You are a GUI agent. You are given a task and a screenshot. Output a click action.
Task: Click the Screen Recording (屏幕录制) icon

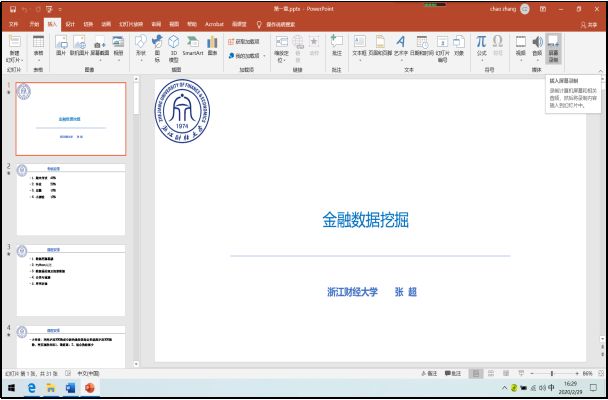point(553,46)
